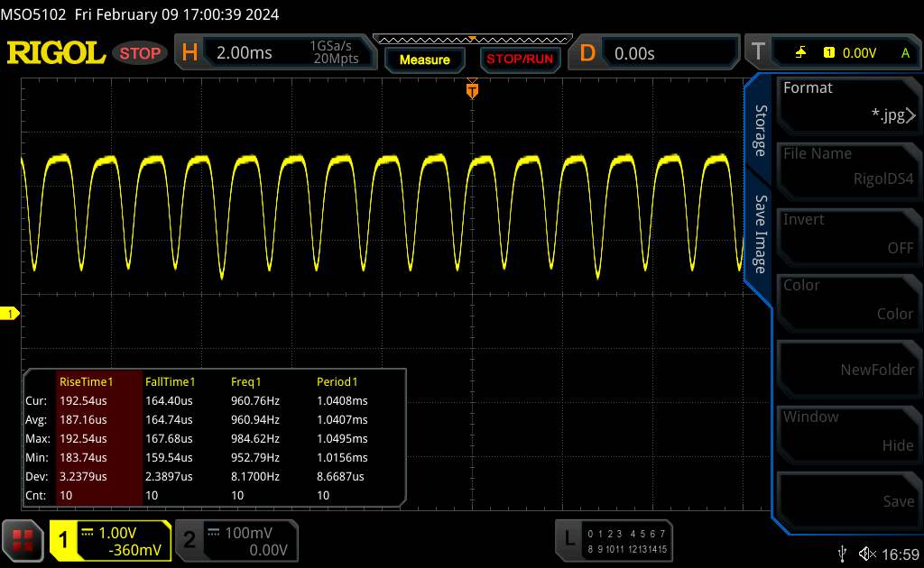Click the trigger mode A indicator

(x=906, y=53)
